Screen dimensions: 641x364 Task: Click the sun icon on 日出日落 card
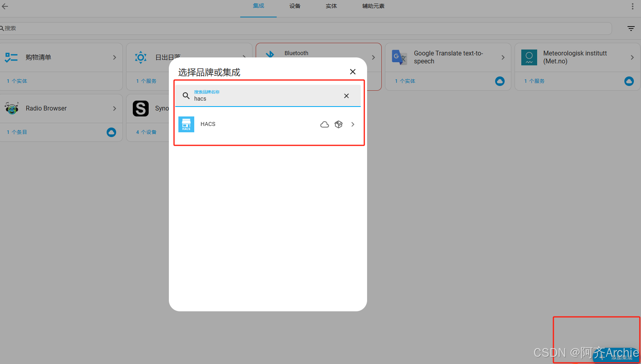(x=141, y=57)
